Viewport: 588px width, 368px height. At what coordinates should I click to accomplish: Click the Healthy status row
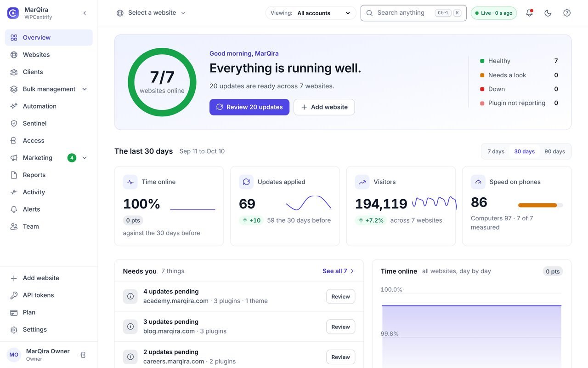pyautogui.click(x=519, y=61)
